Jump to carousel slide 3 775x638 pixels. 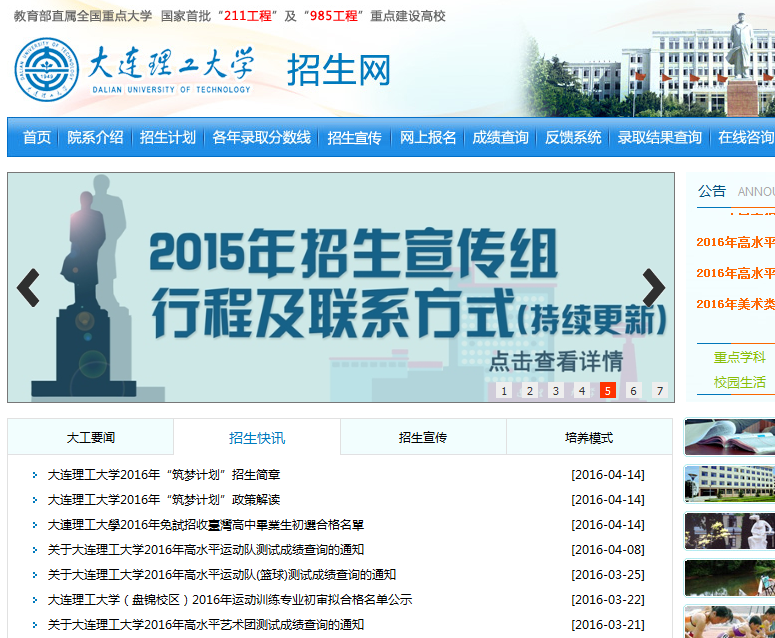(x=556, y=390)
